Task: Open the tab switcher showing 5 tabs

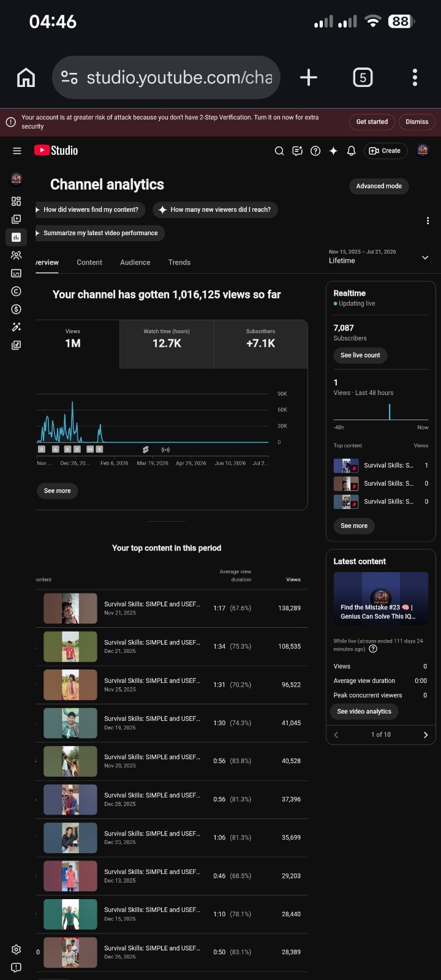Action: [363, 77]
